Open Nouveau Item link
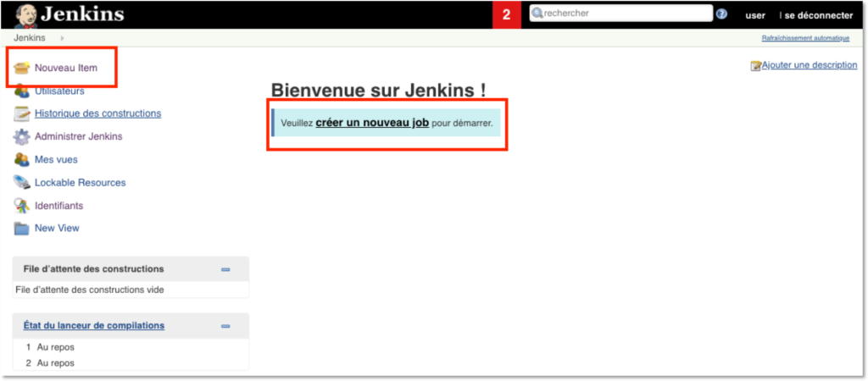 (66, 68)
